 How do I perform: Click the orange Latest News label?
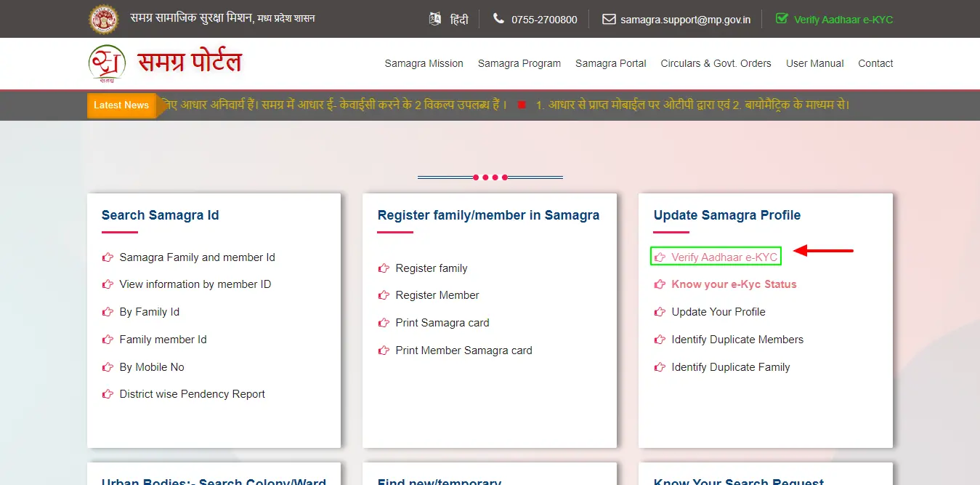coord(121,105)
